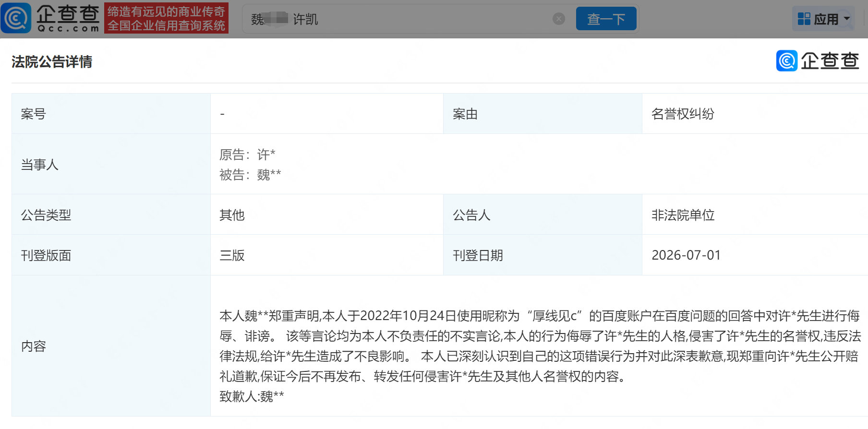Clear the search field with the X icon

559,19
